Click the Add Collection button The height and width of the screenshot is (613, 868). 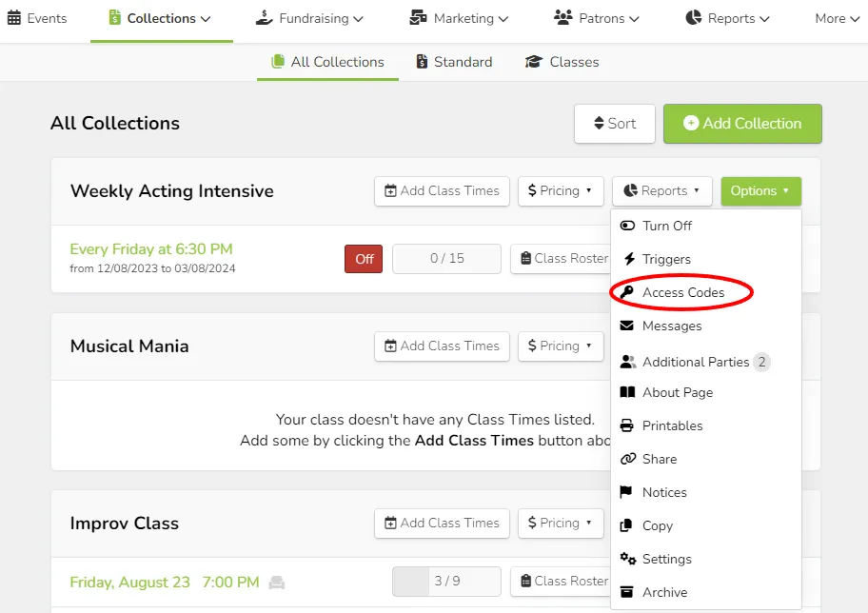pos(742,124)
